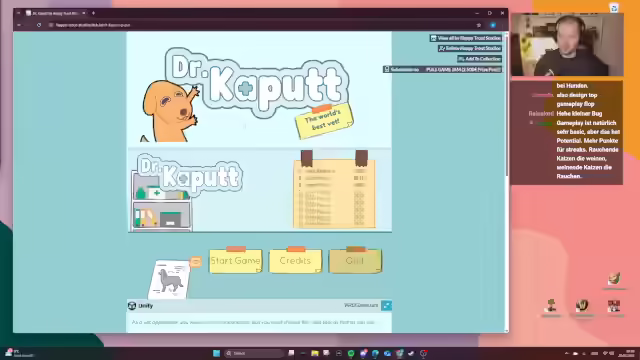Open View all by Happy Trout Studios
Viewport: 640px width, 360px height.
tap(465, 38)
